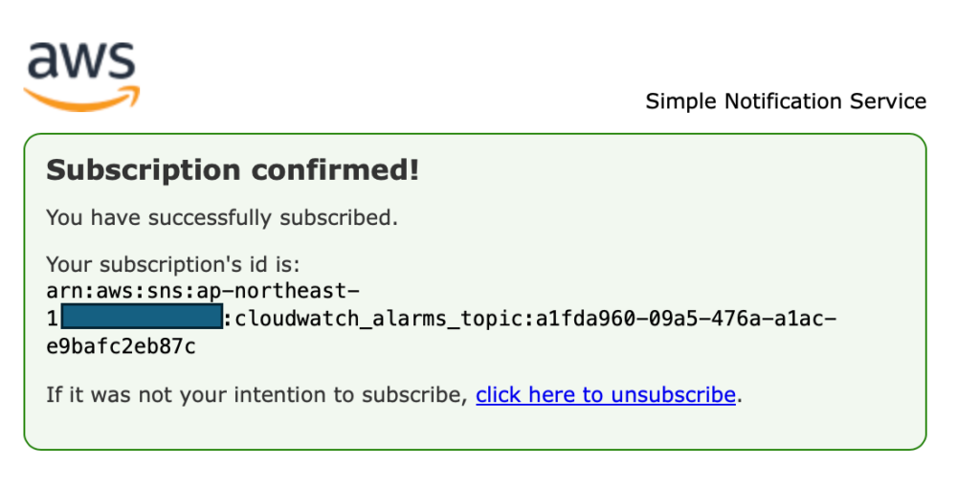Click the AWS logo

[x=82, y=77]
